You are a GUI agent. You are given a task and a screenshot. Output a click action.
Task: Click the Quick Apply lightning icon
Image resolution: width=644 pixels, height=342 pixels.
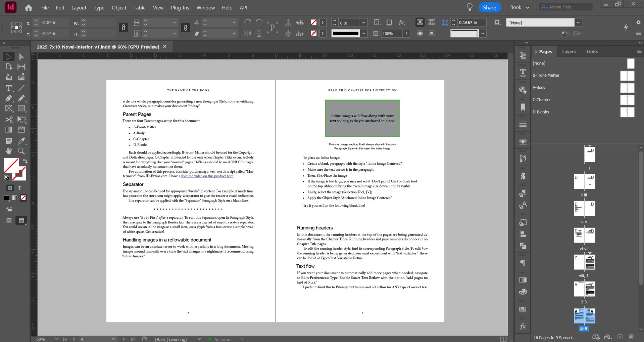626,27
